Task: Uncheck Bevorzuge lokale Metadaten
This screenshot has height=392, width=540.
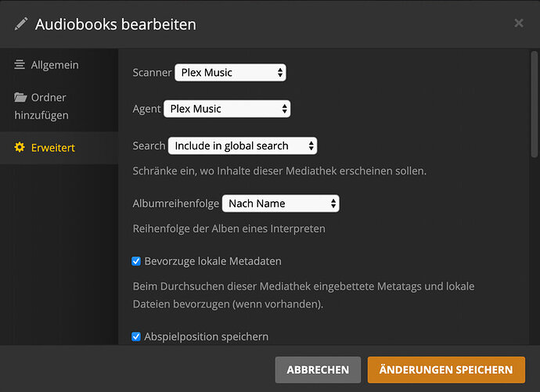Action: (136, 261)
